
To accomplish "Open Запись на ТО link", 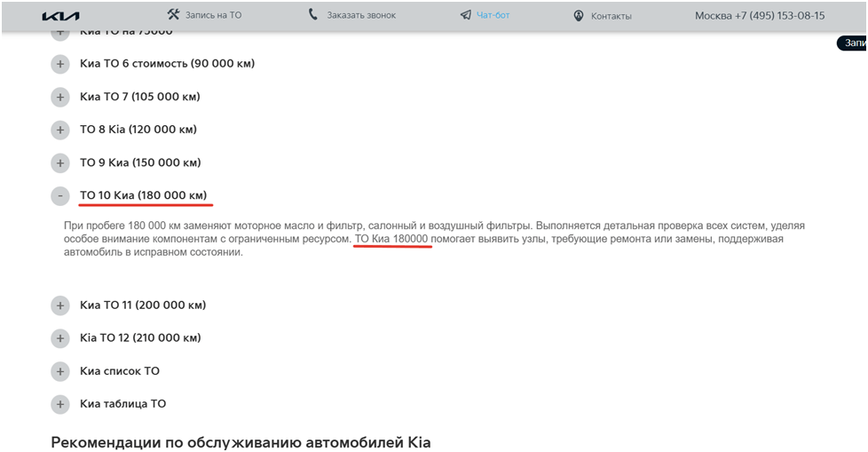I will (213, 15).
